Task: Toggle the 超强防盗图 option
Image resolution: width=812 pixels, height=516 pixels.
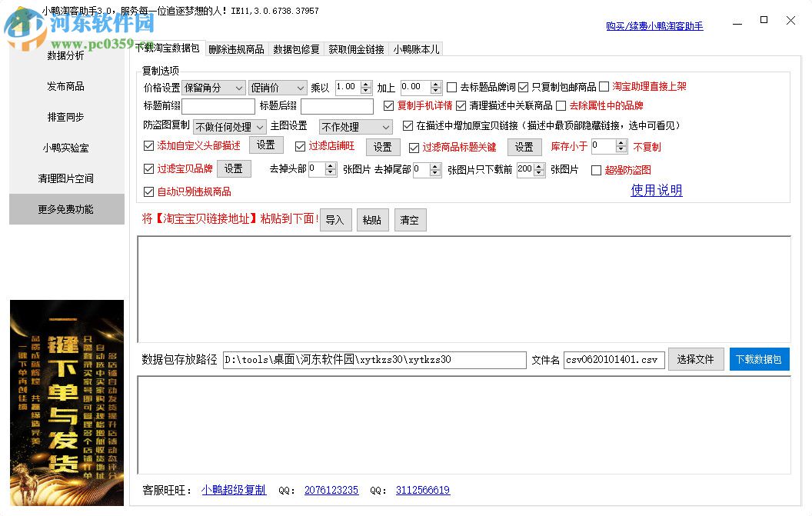Action: coord(597,170)
